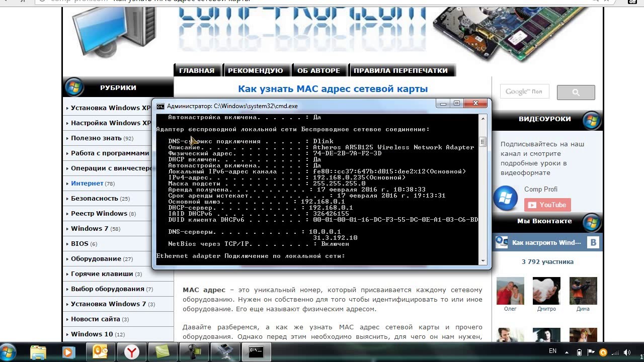The image size is (644, 362).
Task: Click the VK logo in Vkontakte widget
Action: (x=593, y=243)
